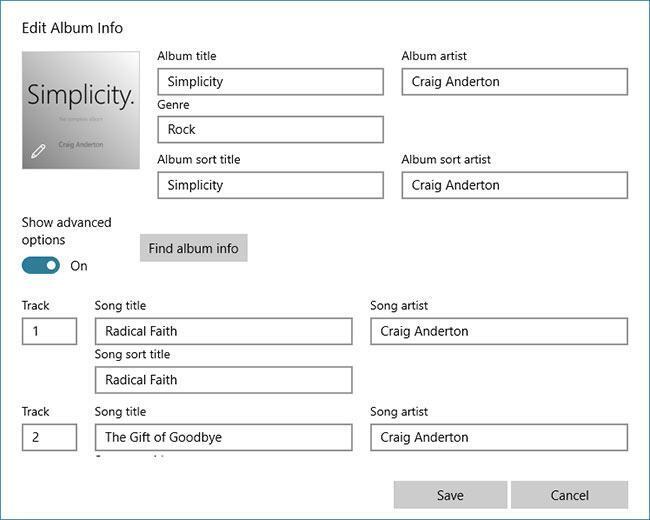Screen dimensions: 650x520
Task: Select the Track number 1 field
Action: point(49,331)
